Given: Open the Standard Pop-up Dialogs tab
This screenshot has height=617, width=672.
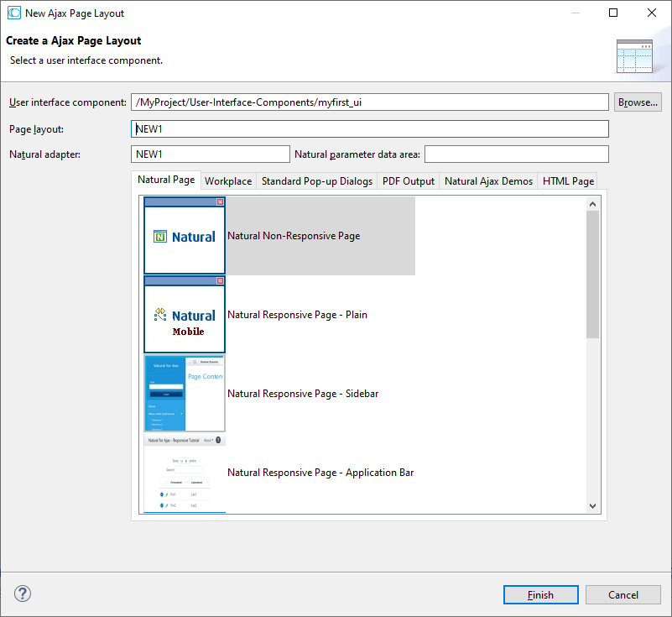Looking at the screenshot, I should (x=317, y=181).
